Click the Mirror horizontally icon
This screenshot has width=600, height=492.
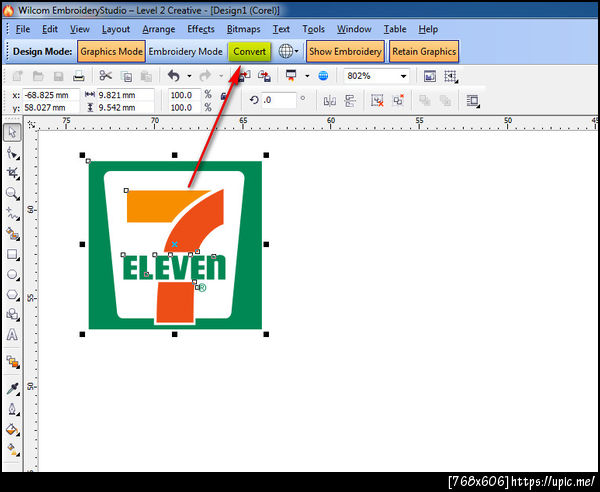pos(329,101)
